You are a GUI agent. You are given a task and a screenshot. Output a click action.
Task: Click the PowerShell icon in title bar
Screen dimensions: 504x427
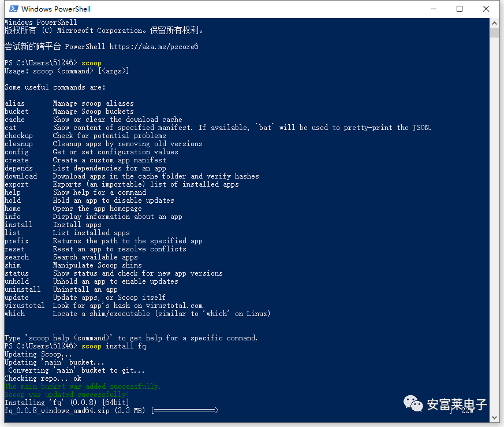click(x=13, y=9)
